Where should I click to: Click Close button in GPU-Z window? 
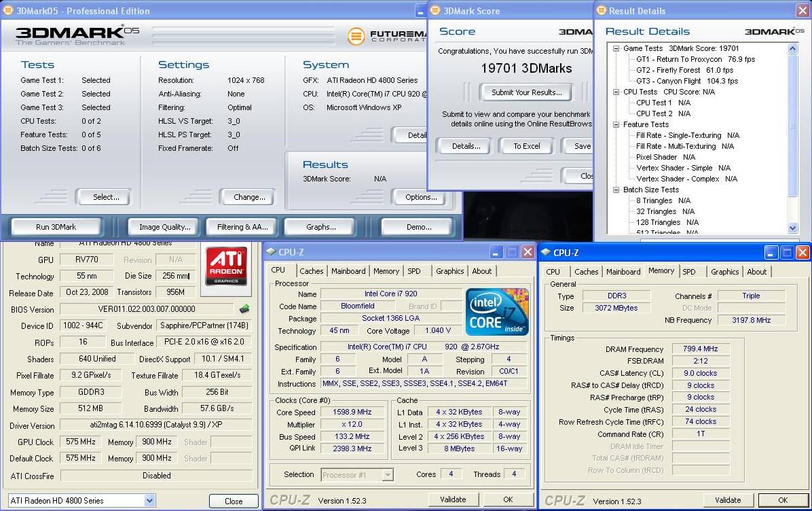(x=234, y=501)
